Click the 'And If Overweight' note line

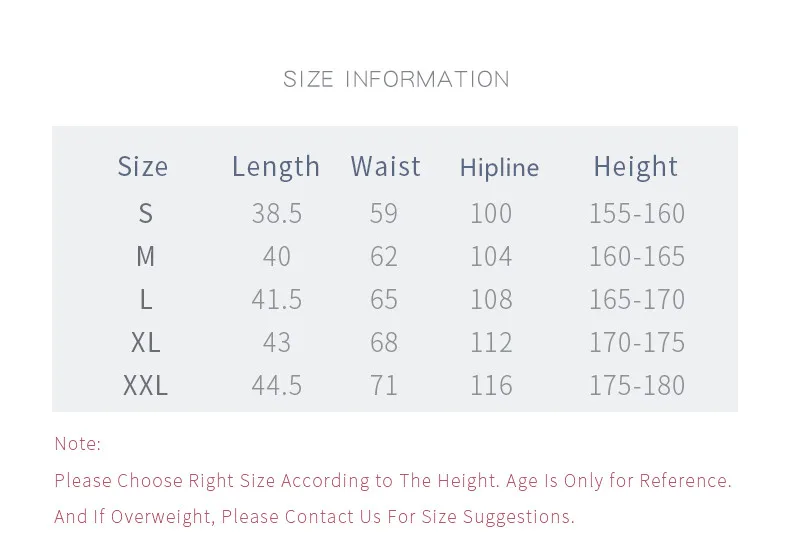click(314, 517)
